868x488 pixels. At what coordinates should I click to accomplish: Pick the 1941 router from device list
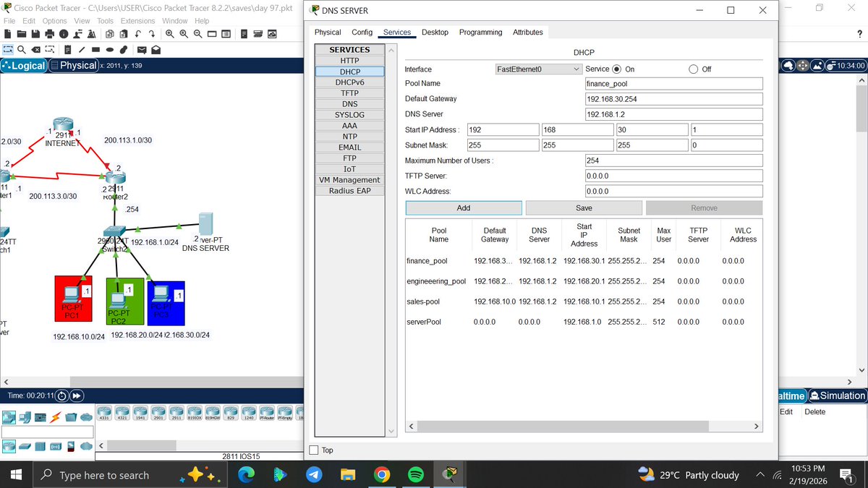140,412
